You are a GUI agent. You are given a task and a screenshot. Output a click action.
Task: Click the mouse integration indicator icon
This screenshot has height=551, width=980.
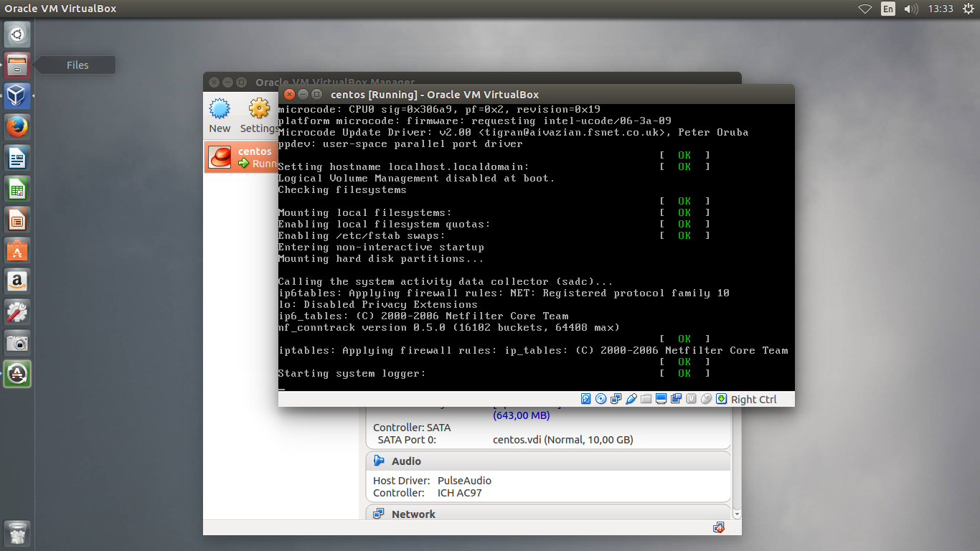707,399
